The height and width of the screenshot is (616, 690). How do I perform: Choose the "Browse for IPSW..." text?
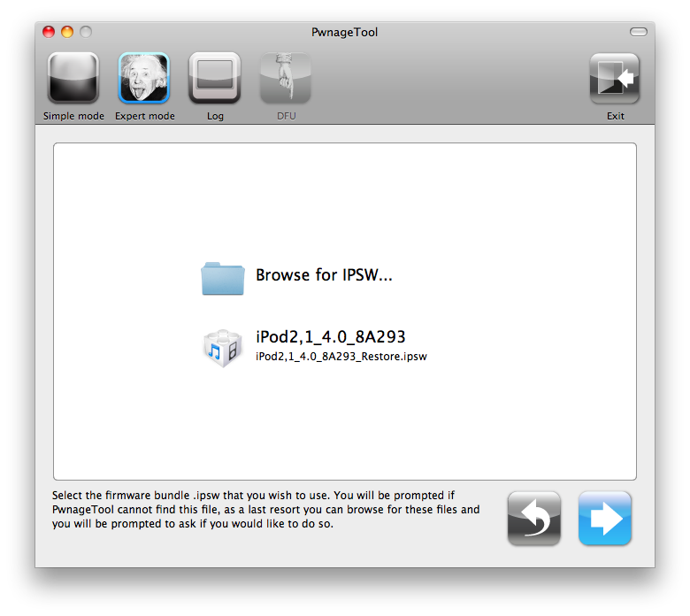click(x=324, y=275)
